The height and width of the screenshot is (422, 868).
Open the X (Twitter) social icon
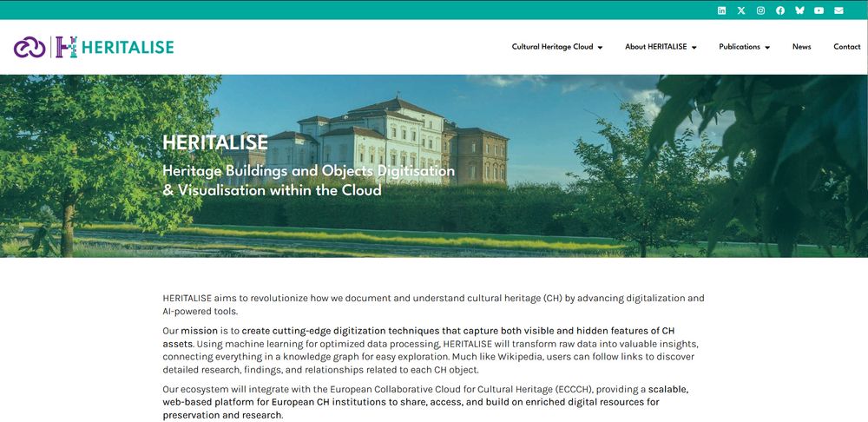[x=741, y=10]
